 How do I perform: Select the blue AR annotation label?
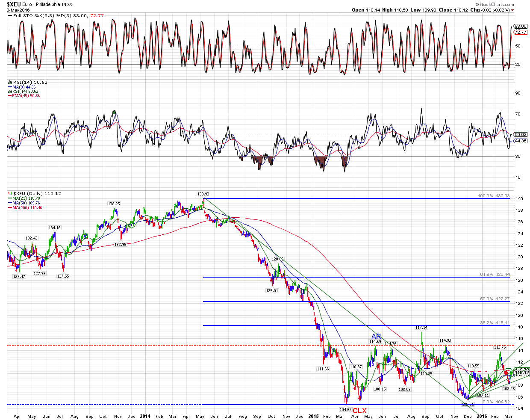(376, 336)
